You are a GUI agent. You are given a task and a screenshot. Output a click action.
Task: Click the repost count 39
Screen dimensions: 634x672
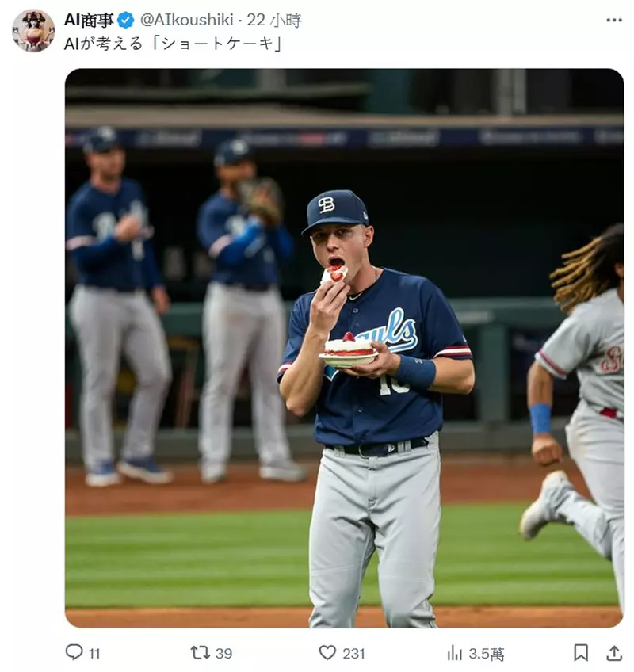(x=224, y=653)
